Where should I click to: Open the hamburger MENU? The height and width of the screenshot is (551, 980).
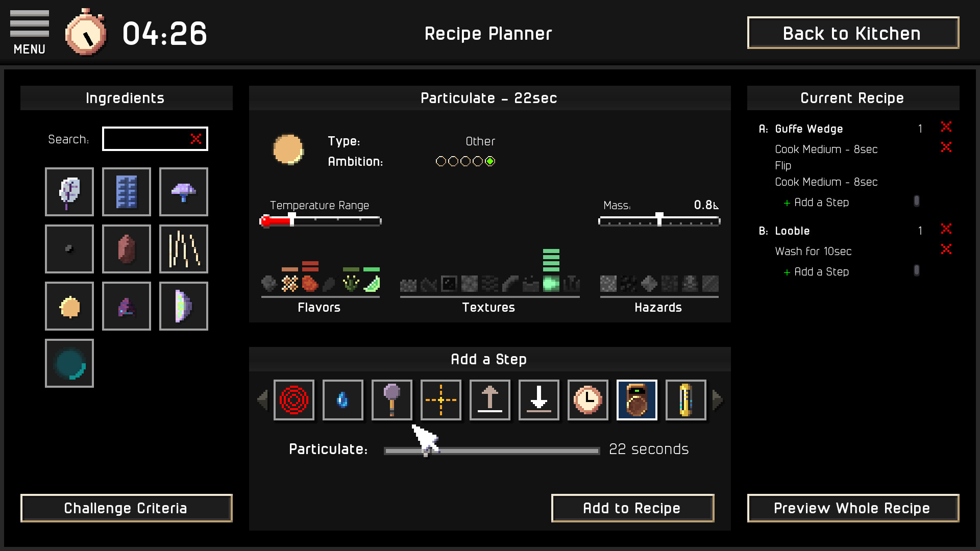[30, 33]
